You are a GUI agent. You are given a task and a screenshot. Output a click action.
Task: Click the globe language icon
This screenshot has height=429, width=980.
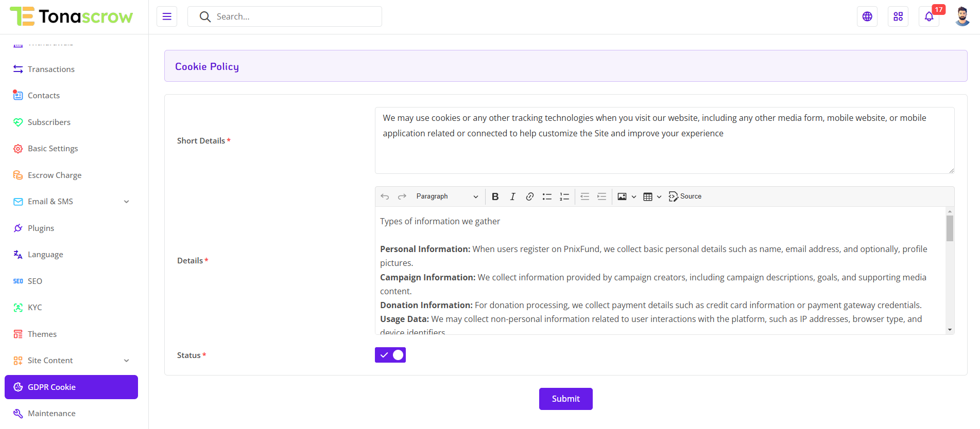[x=867, y=16]
